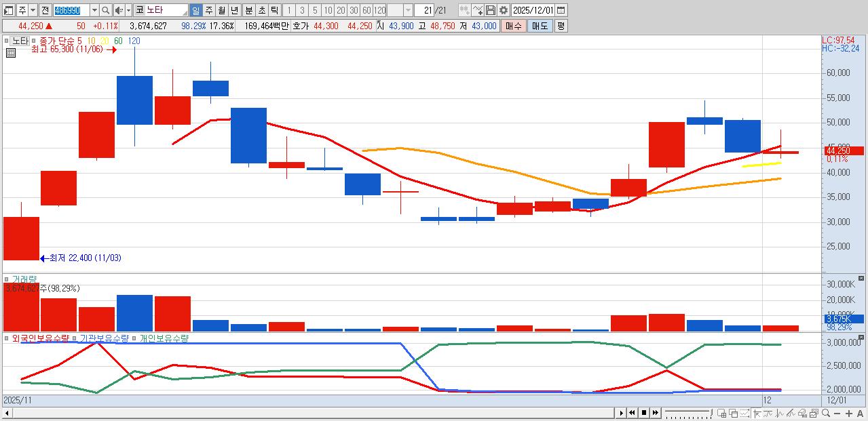Click the stock search magnifier icon
Image resolution: width=868 pixels, height=421 pixels.
pyautogui.click(x=106, y=10)
